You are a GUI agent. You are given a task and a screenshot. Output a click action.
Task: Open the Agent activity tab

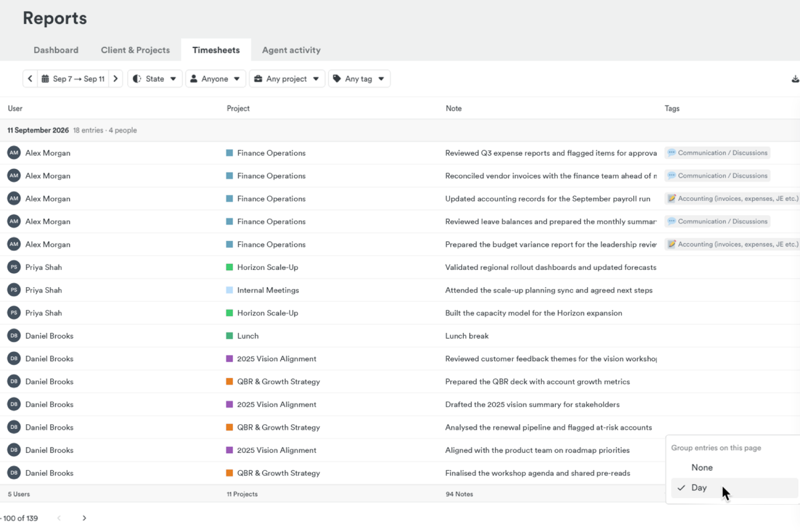(291, 50)
